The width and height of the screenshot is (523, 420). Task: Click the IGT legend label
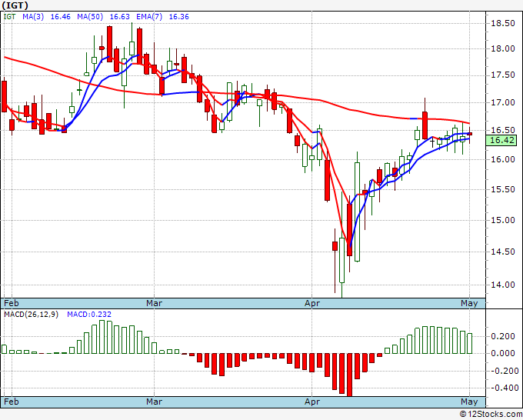point(9,17)
